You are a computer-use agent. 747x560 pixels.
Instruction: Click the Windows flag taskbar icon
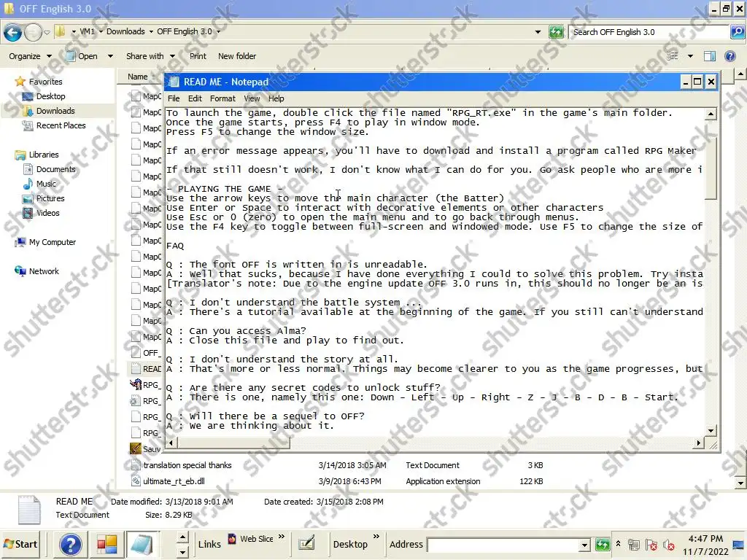[x=107, y=544]
